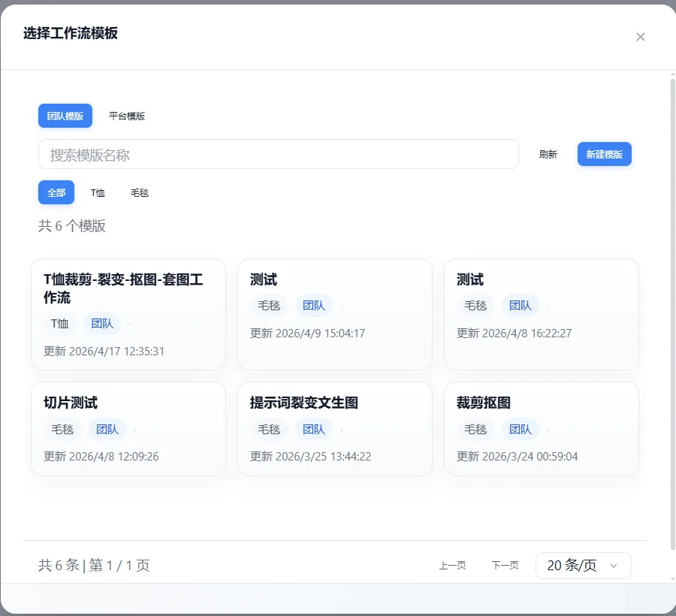Select the 测试 template updated 2026/4/8 16:22:27
676x616 pixels.
tap(541, 314)
